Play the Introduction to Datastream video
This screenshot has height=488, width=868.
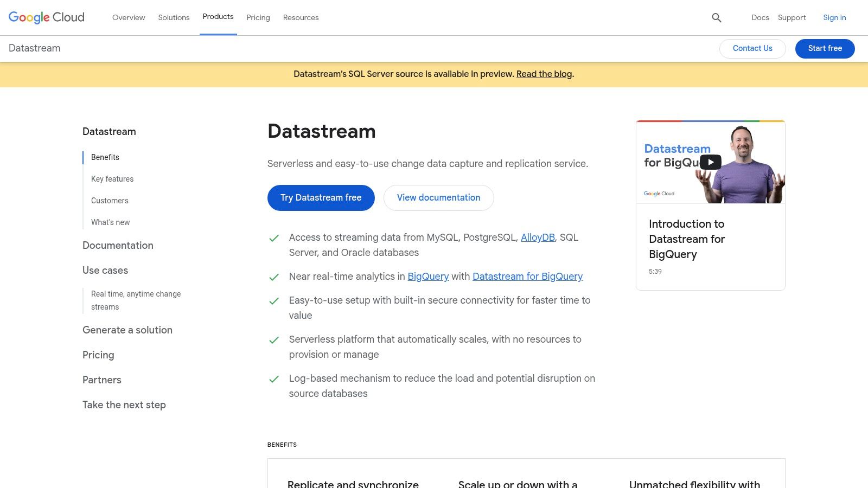point(710,162)
